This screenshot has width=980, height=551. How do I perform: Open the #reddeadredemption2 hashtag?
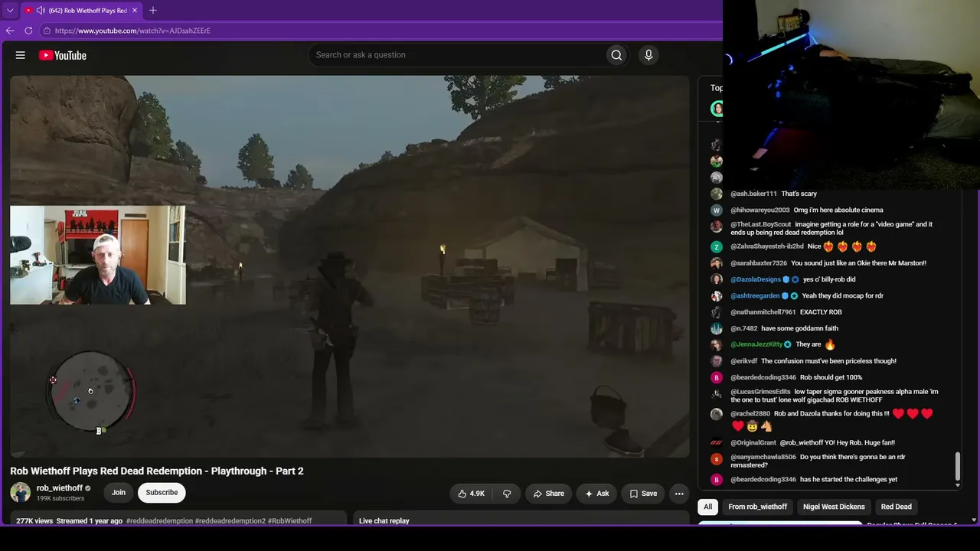coord(230,521)
